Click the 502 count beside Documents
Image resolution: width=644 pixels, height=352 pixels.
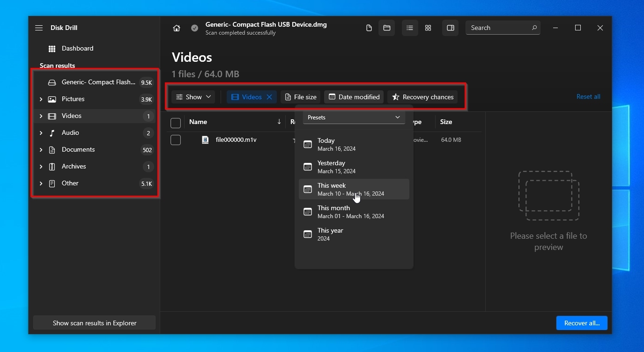[x=147, y=150]
